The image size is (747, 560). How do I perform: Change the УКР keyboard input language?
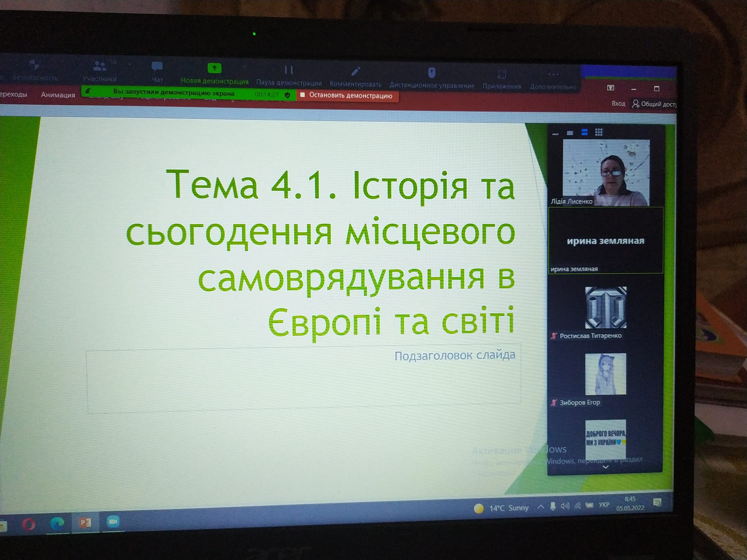point(604,505)
